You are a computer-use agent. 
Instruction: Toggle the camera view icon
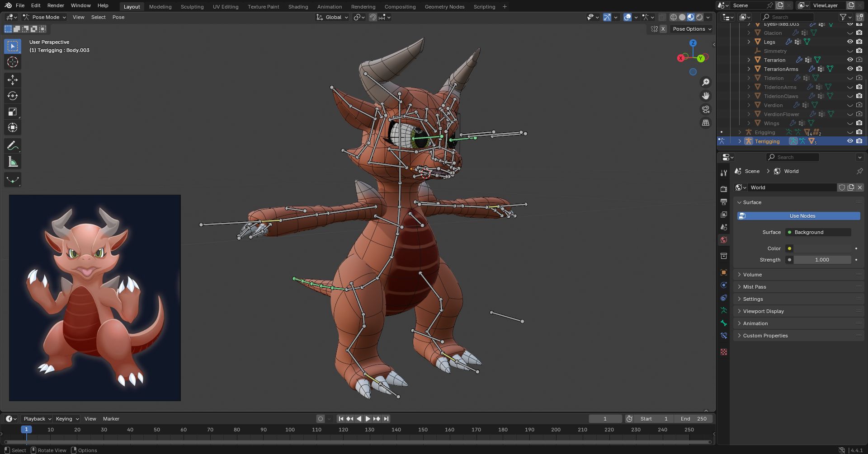point(706,109)
